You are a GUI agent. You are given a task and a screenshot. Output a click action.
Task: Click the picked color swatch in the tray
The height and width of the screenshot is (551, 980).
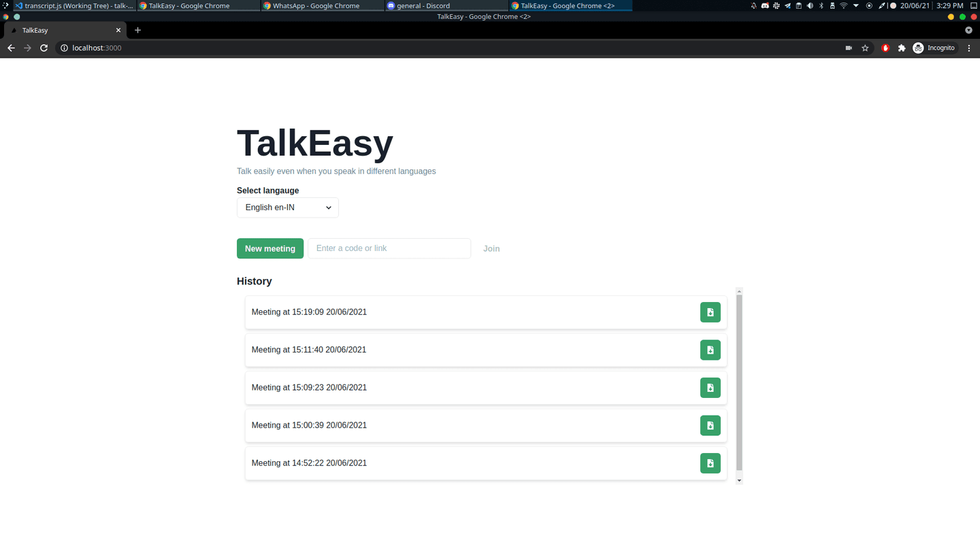click(893, 5)
